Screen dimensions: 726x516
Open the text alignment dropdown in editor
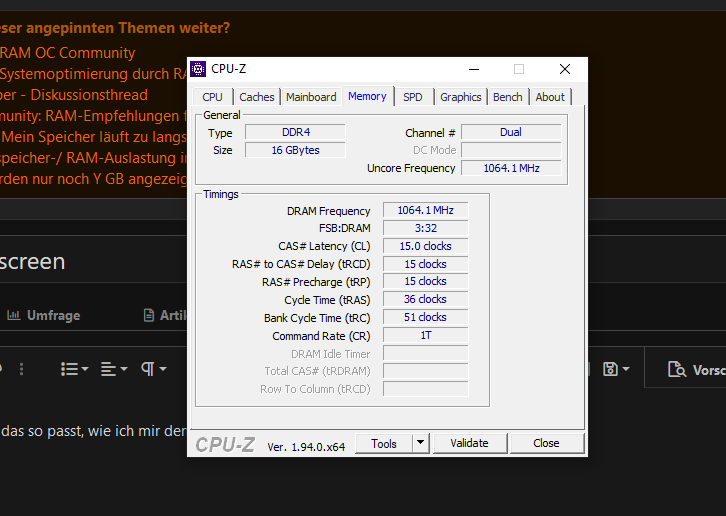(x=113, y=369)
